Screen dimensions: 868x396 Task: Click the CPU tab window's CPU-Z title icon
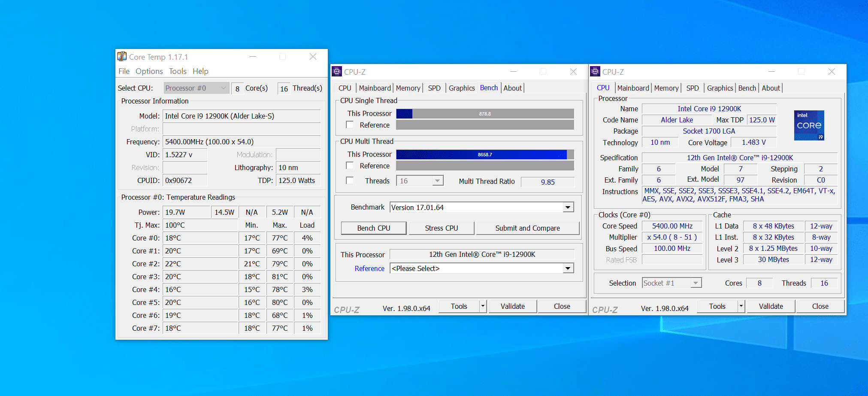[x=595, y=71]
